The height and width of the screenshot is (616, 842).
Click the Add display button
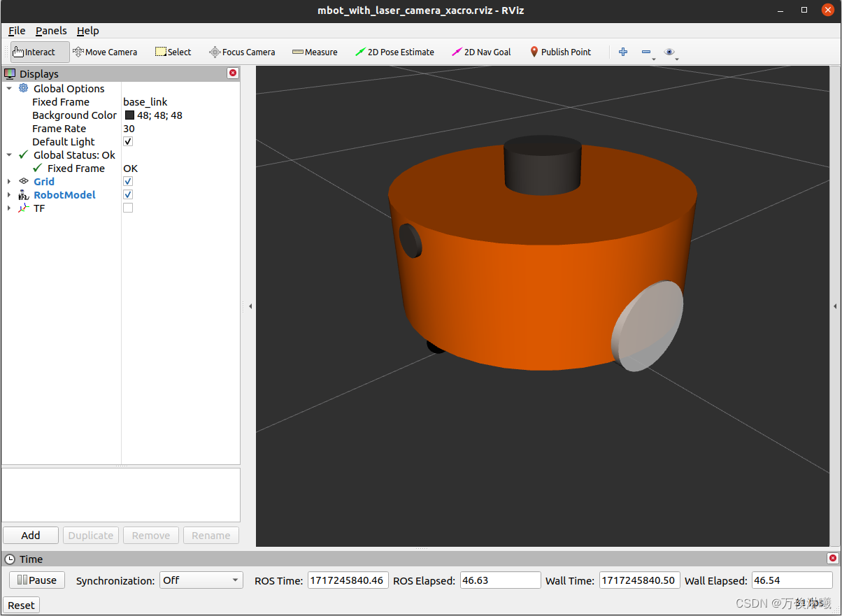pyautogui.click(x=31, y=535)
